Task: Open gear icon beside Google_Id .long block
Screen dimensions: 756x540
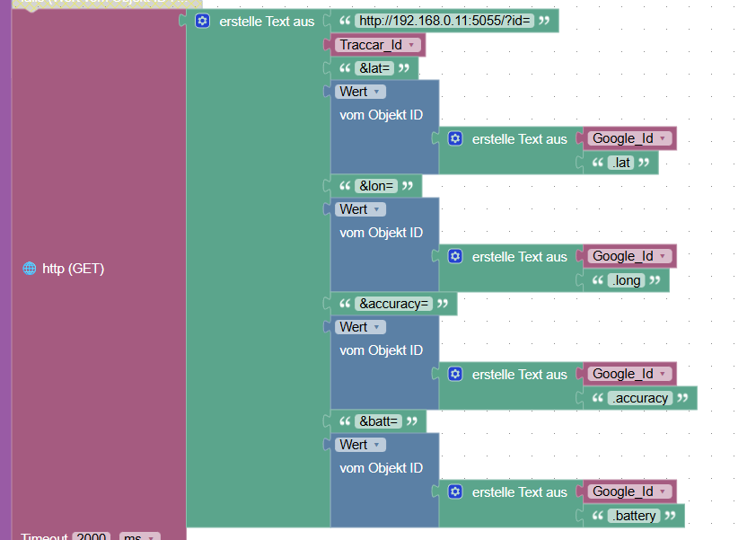Action: 455,256
